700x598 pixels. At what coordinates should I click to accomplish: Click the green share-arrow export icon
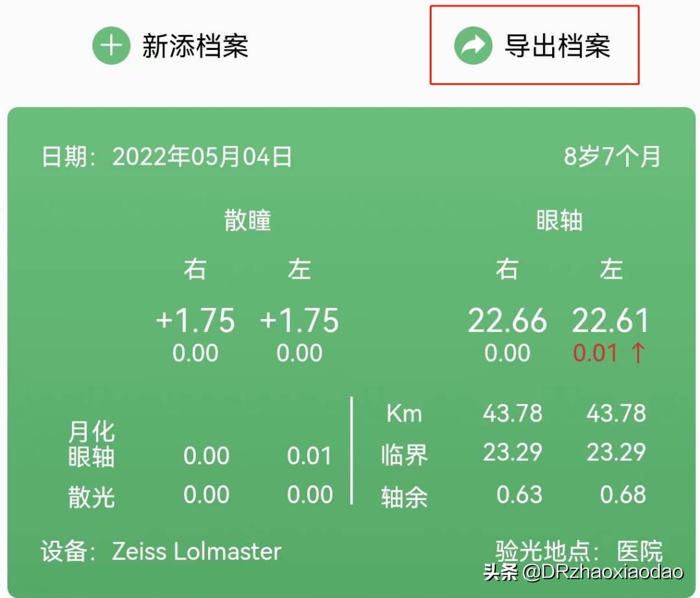coord(473,45)
